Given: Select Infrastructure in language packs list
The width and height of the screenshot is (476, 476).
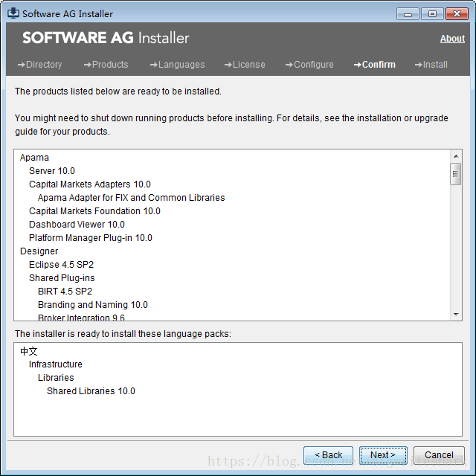Looking at the screenshot, I should point(56,364).
